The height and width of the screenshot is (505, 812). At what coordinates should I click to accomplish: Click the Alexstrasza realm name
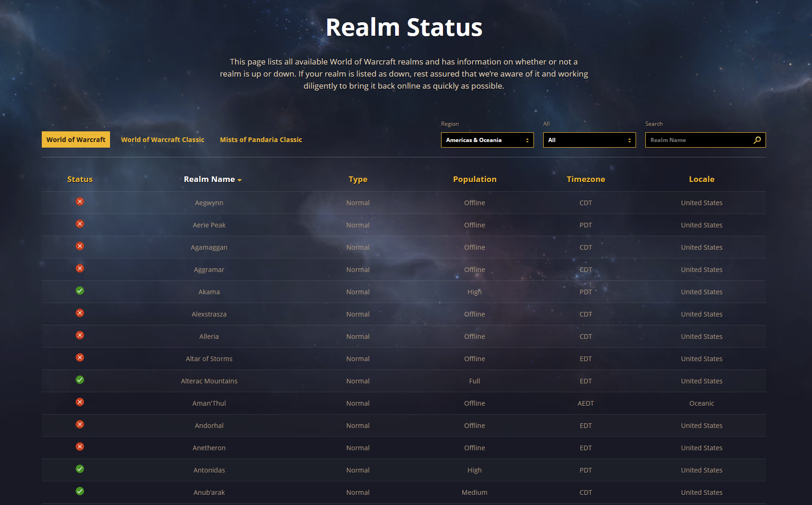[x=209, y=314]
